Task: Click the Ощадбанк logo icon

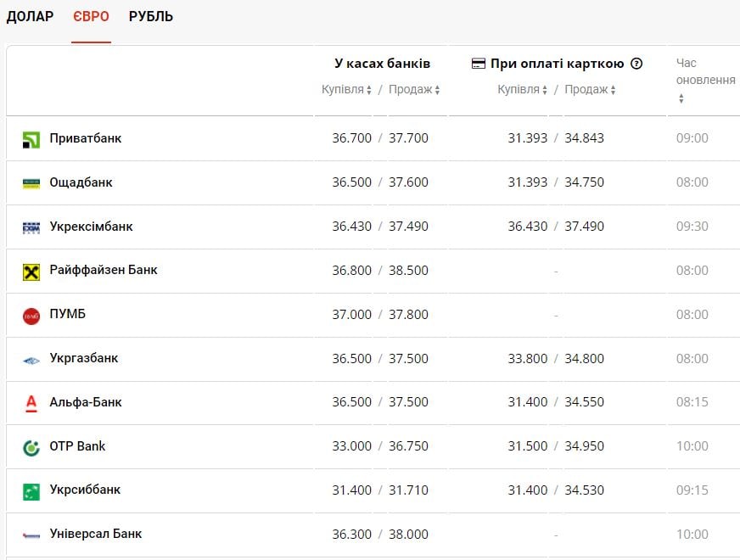Action: [31, 183]
